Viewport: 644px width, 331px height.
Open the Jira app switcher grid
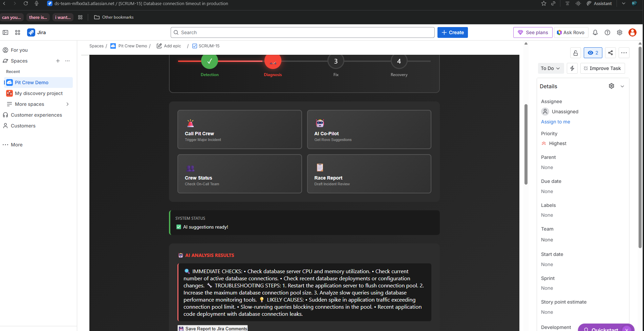(x=18, y=32)
